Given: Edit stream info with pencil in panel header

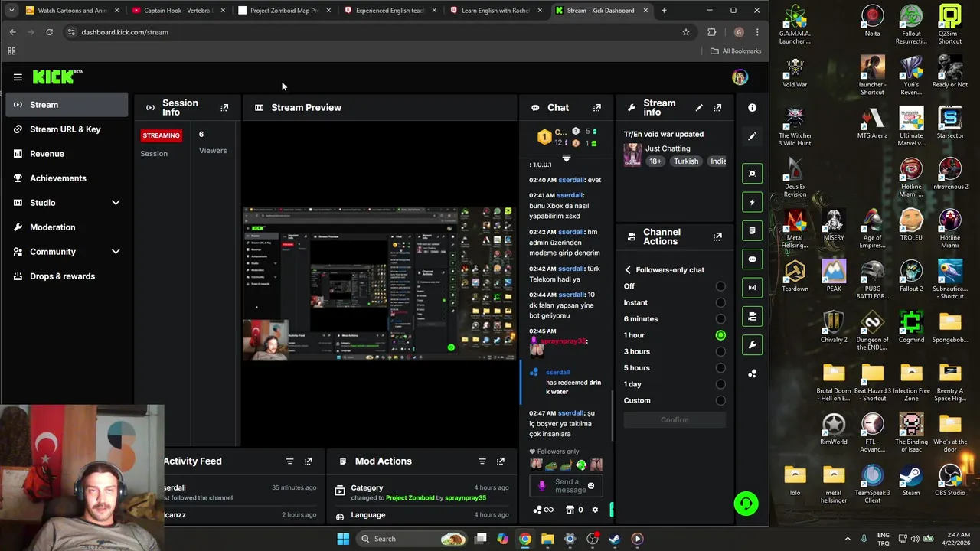Looking at the screenshot, I should [699, 108].
